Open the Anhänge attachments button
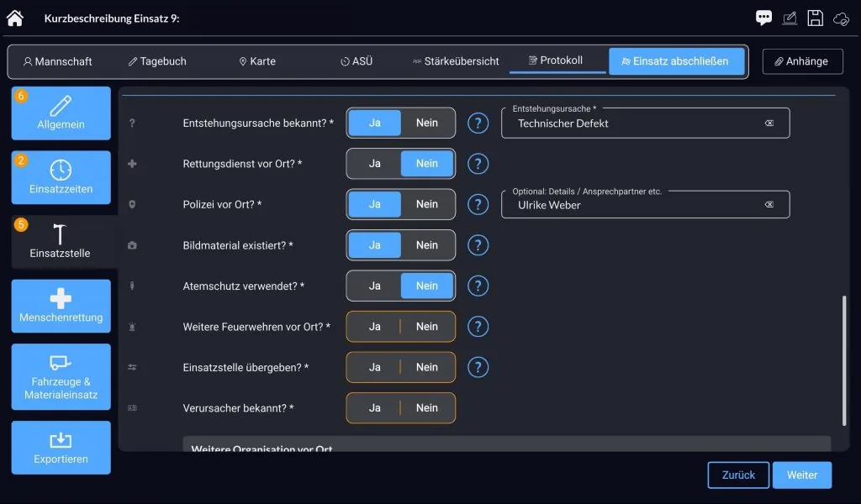This screenshot has width=861, height=504. 802,61
